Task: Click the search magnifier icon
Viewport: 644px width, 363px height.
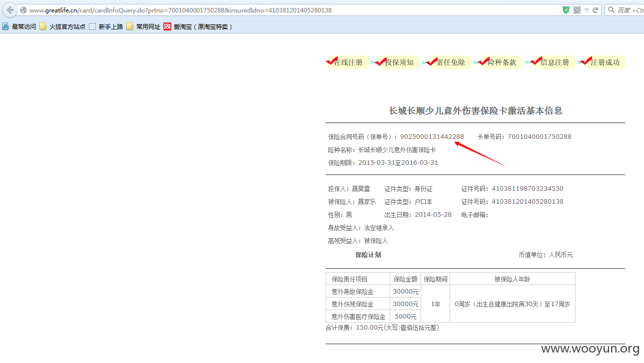Action: (x=612, y=10)
